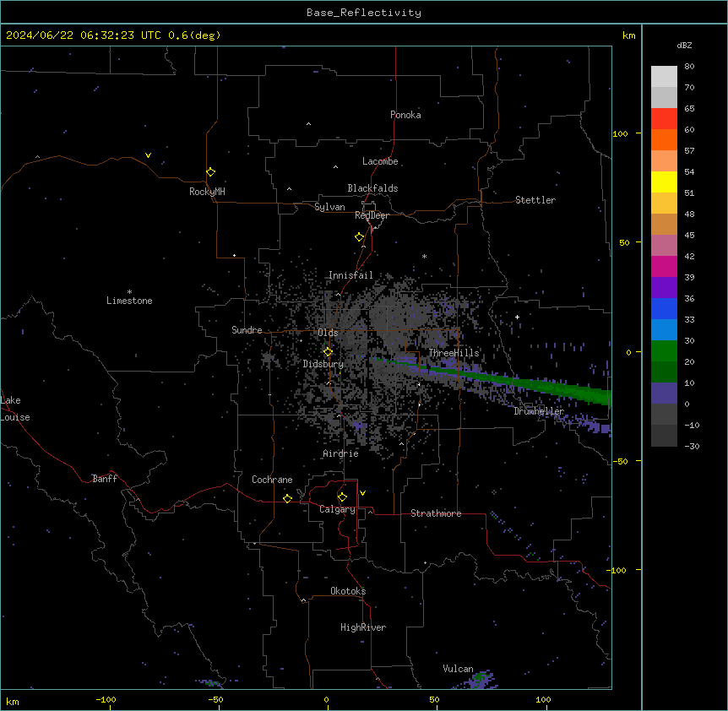The image size is (728, 711).
Task: Click the yellow diamond marker above Calgary label
Action: pyautogui.click(x=342, y=497)
